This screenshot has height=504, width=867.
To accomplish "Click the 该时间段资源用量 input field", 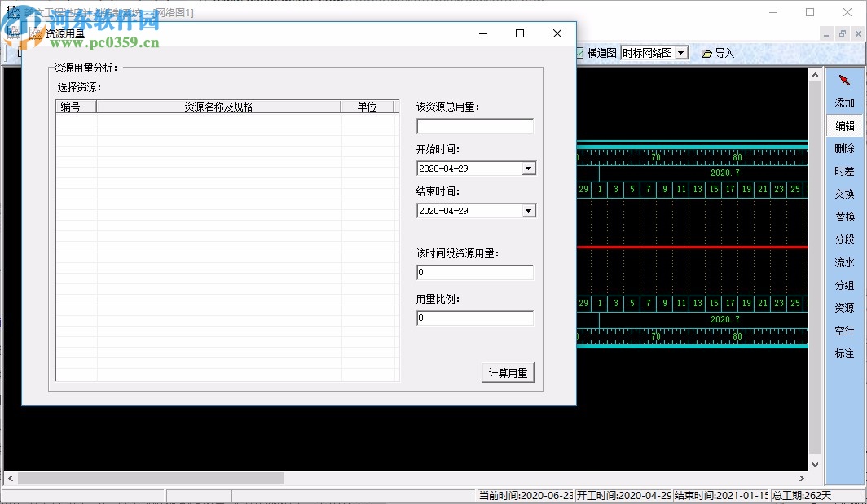I will point(475,273).
